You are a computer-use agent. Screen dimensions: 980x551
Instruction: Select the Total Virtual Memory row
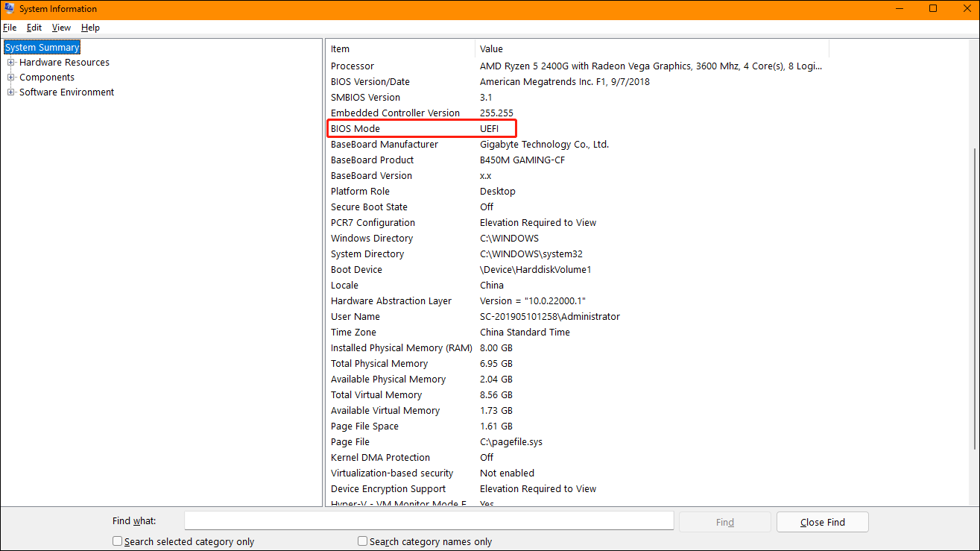[578, 395]
